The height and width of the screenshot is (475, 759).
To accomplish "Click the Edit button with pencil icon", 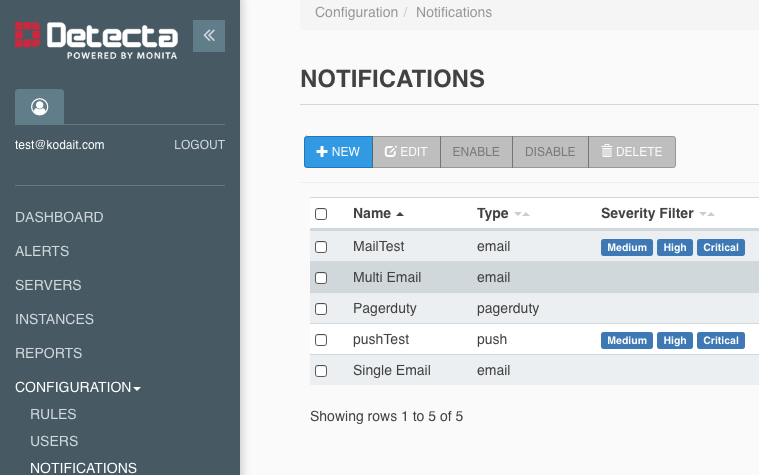I will tap(406, 152).
